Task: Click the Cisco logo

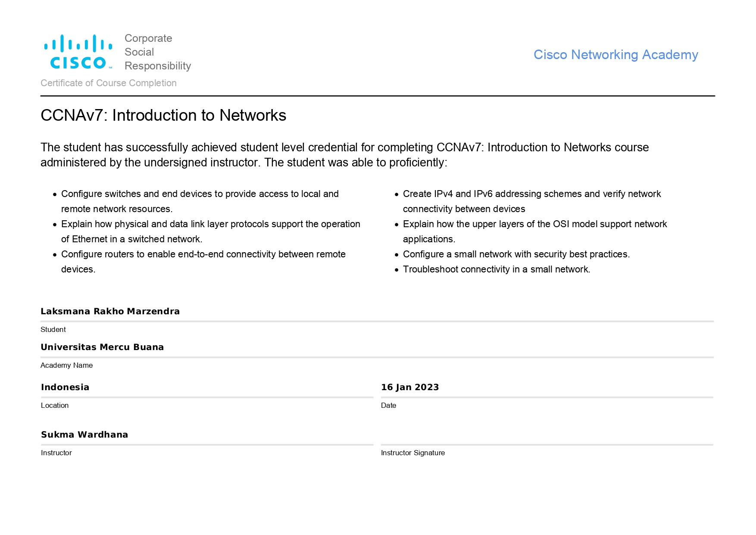Action: (78, 52)
